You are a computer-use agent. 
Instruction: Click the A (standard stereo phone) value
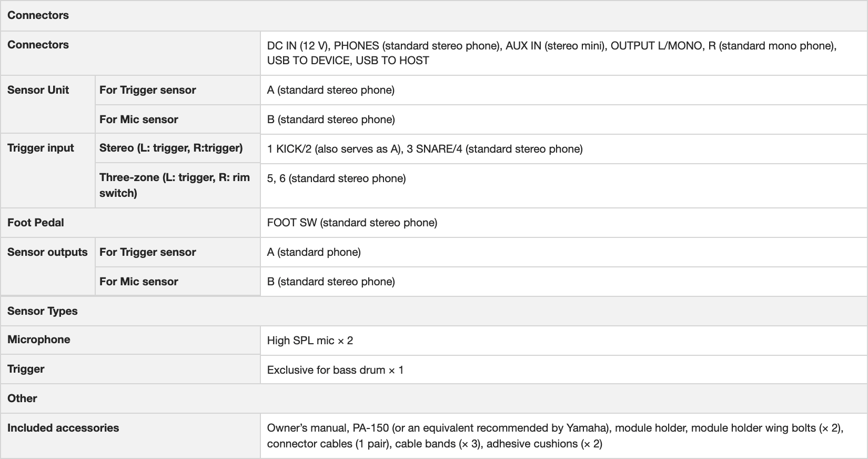tap(331, 90)
